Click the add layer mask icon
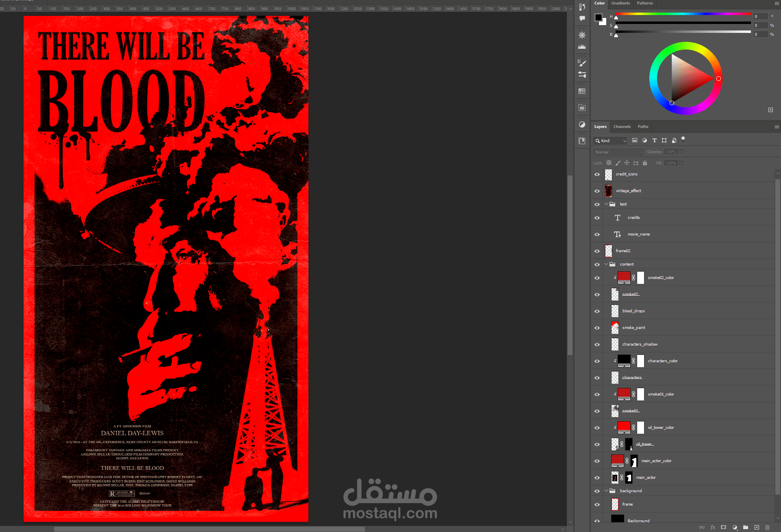Viewport: 781px width, 532px height. click(723, 527)
